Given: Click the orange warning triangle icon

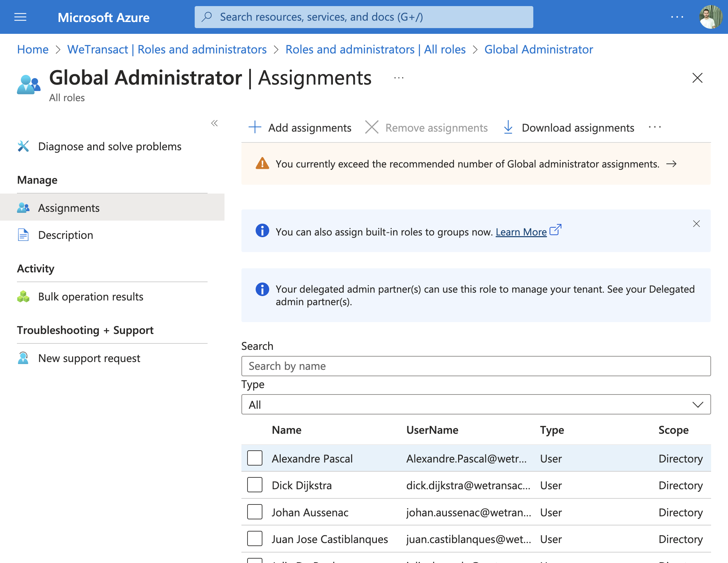Looking at the screenshot, I should [x=262, y=163].
